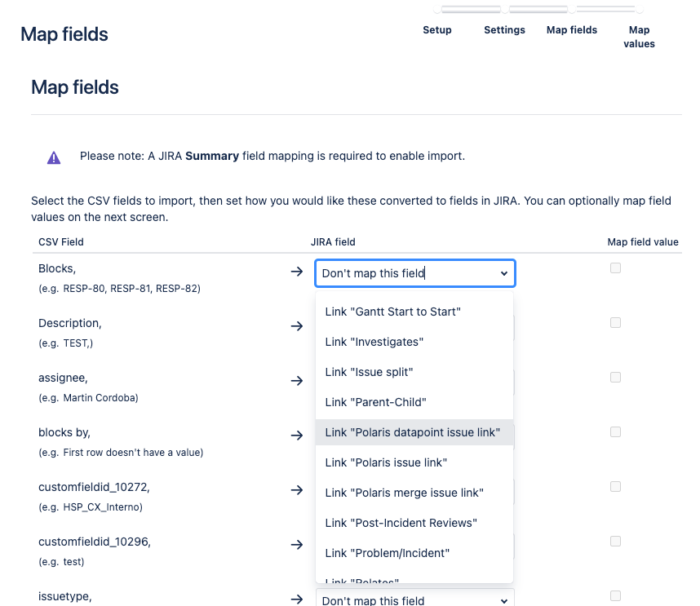Select Link "Gantt Start to Start" option
Viewport: 700px width, 606px height.
414,312
